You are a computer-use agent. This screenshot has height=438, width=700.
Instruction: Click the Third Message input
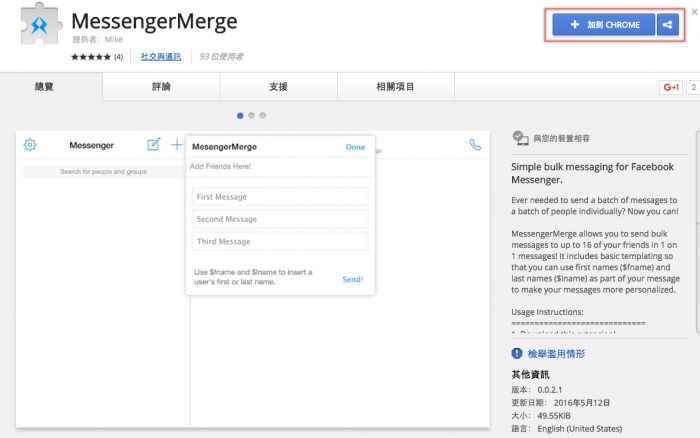280,241
